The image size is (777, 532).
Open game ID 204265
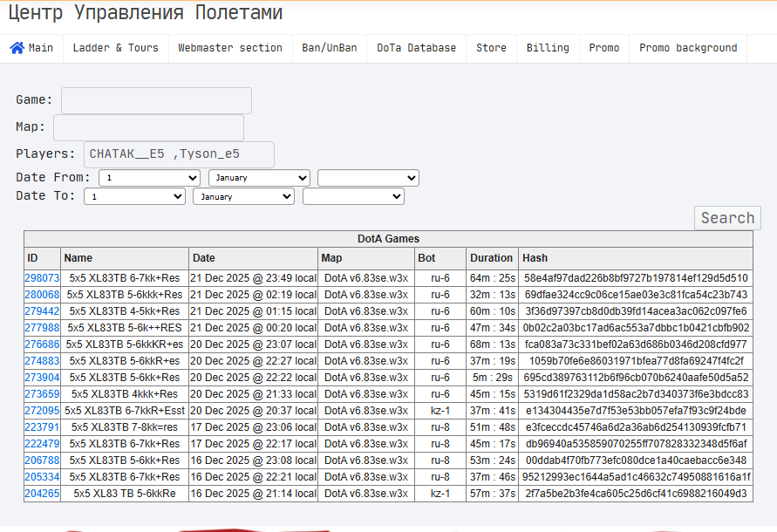[x=42, y=494]
